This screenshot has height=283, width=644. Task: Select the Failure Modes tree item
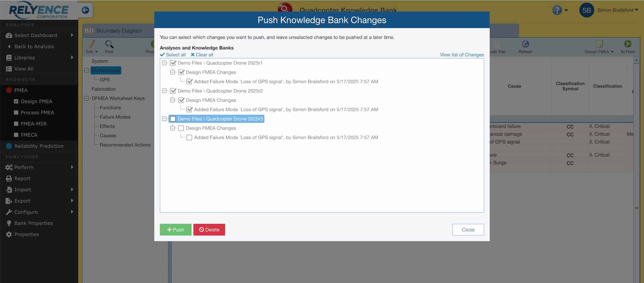[115, 117]
